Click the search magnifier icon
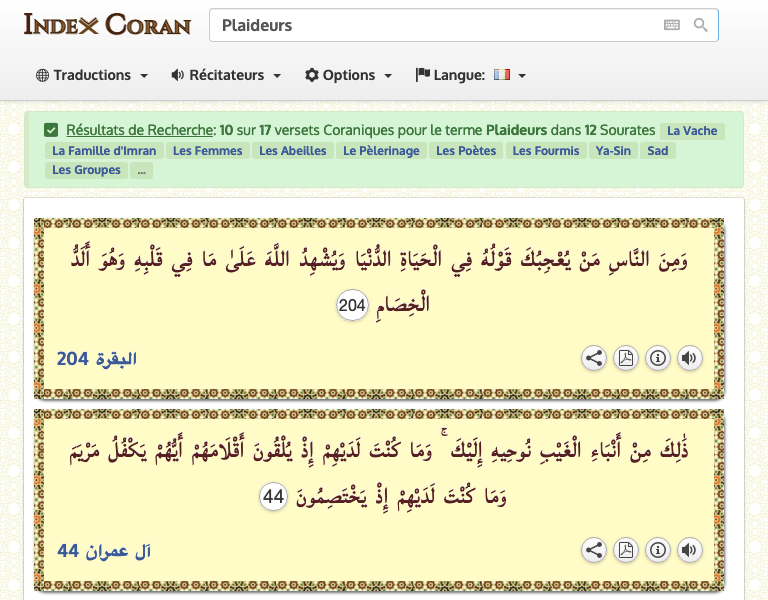Screen dimensions: 768x600 (x=701, y=25)
